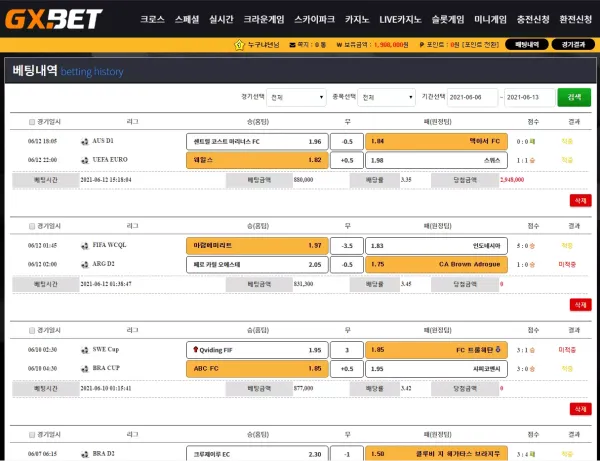Click the P points icon in the yellow bar

[x=421, y=45]
